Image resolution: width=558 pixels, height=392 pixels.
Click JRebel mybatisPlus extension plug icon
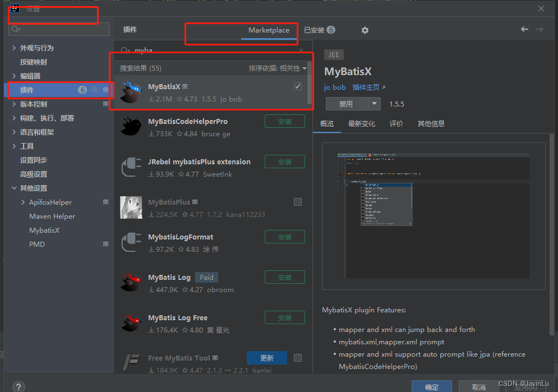click(x=131, y=167)
